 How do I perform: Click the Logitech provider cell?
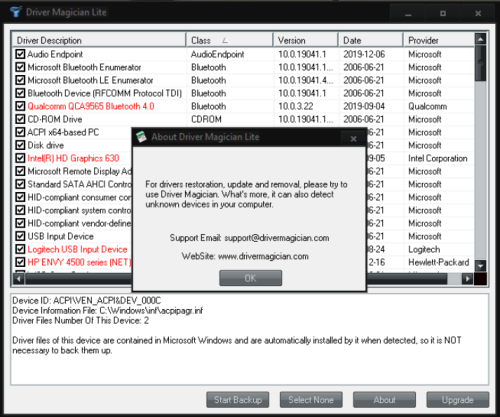pyautogui.click(x=424, y=249)
